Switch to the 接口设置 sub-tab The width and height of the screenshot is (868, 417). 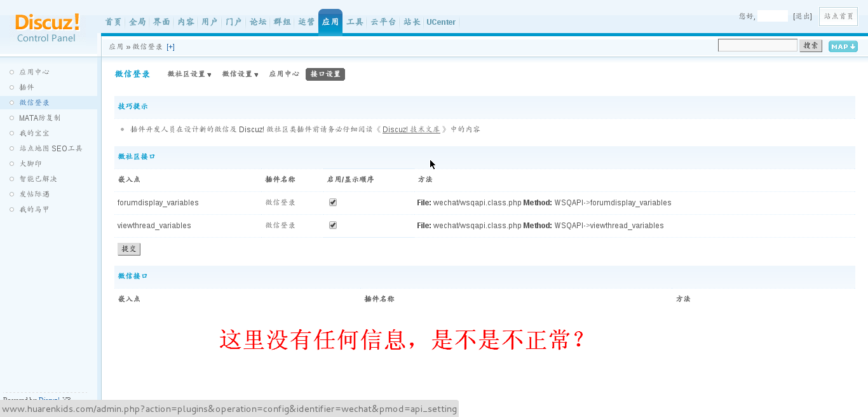point(325,74)
